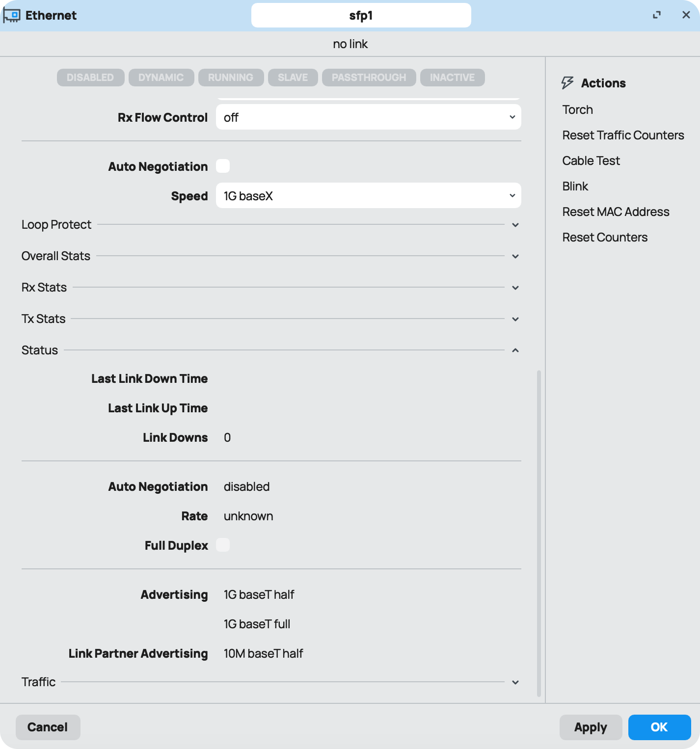Run Torch from the Actions panel
This screenshot has height=749, width=700.
(577, 109)
